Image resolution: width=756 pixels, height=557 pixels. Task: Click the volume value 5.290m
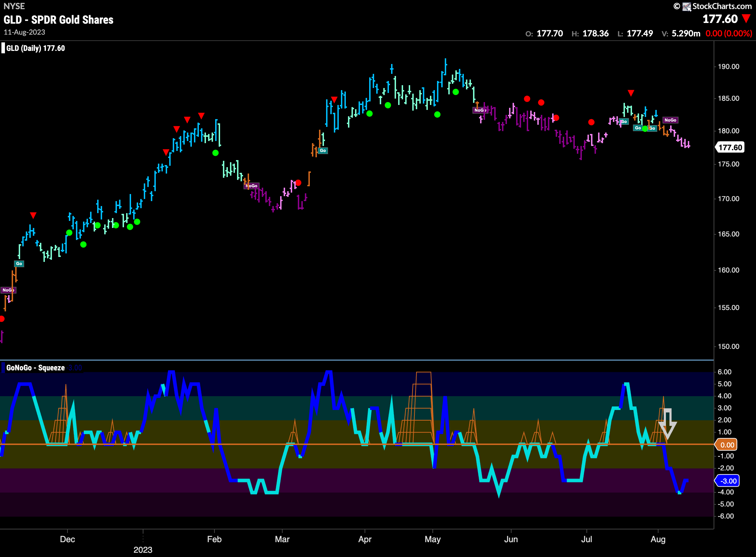(686, 34)
